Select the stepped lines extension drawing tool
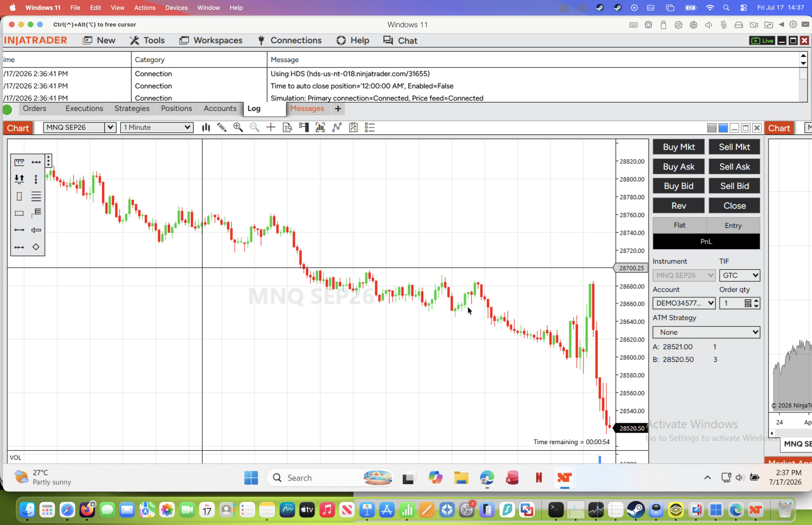Screen dimensions: 812x525 (x=36, y=213)
